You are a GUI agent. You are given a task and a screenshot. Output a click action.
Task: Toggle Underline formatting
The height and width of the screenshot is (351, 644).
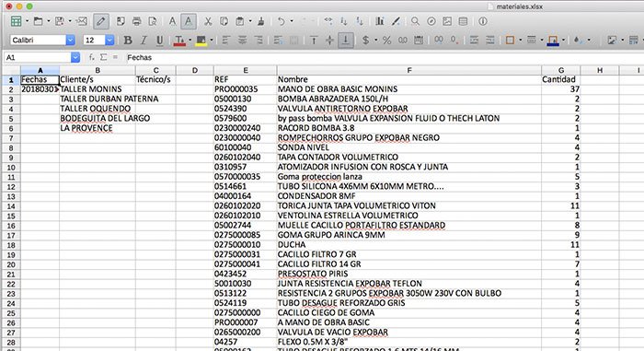click(159, 41)
